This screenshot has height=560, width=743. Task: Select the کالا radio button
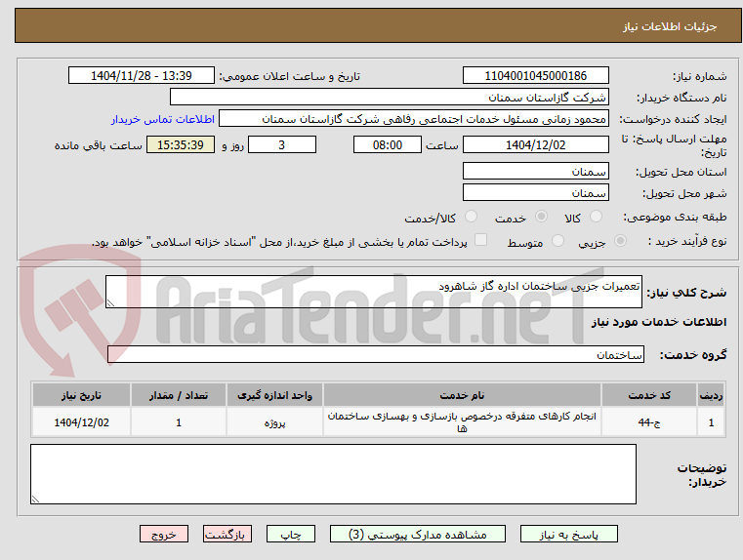click(x=596, y=217)
